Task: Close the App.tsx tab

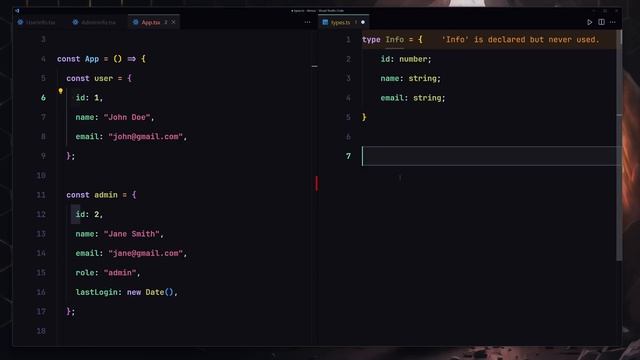Action: (x=173, y=22)
